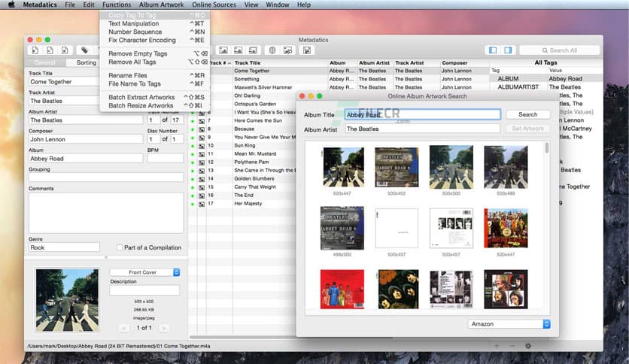Choose Batch Extract Artworks menu item
Image resolution: width=629 pixels, height=364 pixels.
(x=141, y=97)
